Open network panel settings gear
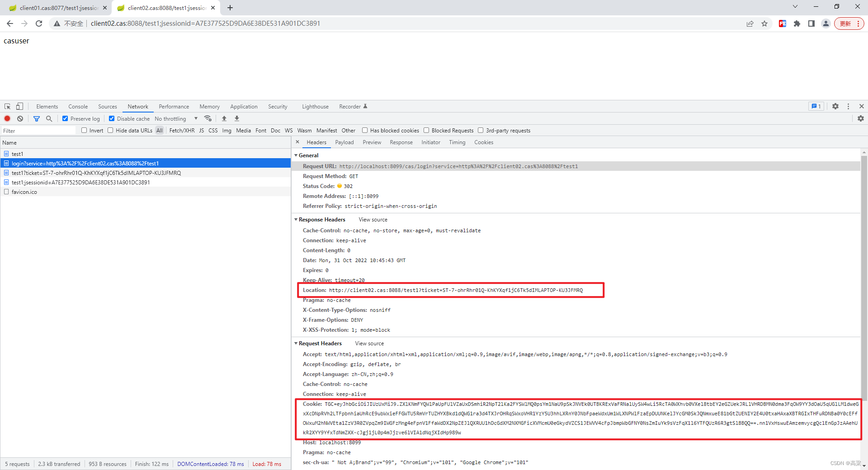 861,118
